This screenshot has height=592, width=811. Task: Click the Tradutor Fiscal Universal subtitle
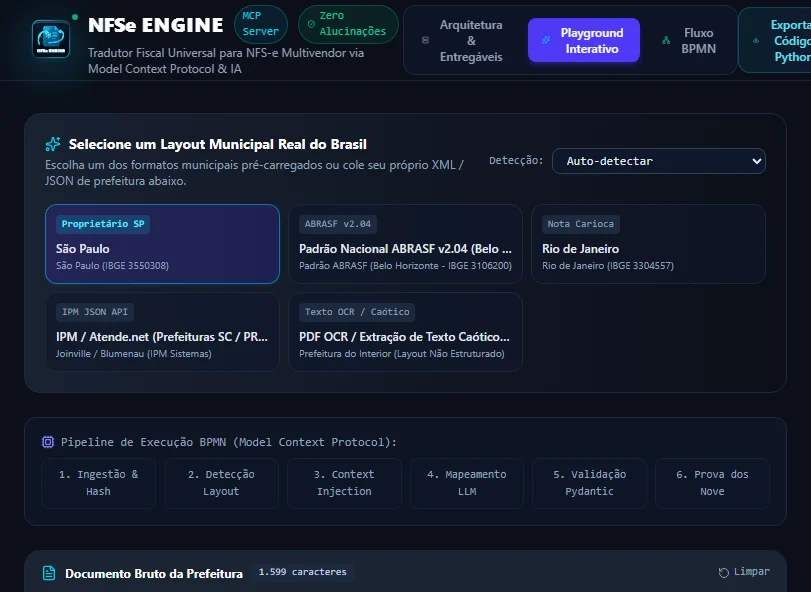226,61
